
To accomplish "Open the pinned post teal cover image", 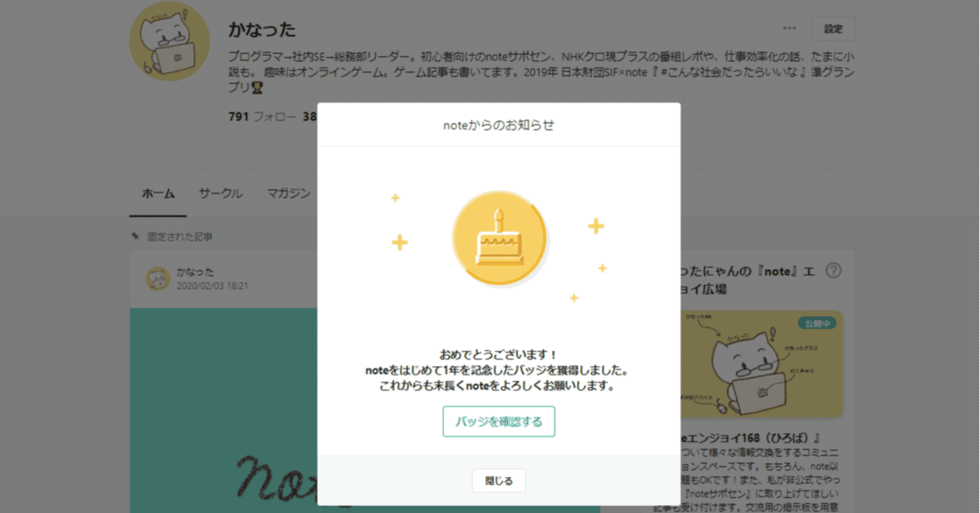I will point(224,410).
